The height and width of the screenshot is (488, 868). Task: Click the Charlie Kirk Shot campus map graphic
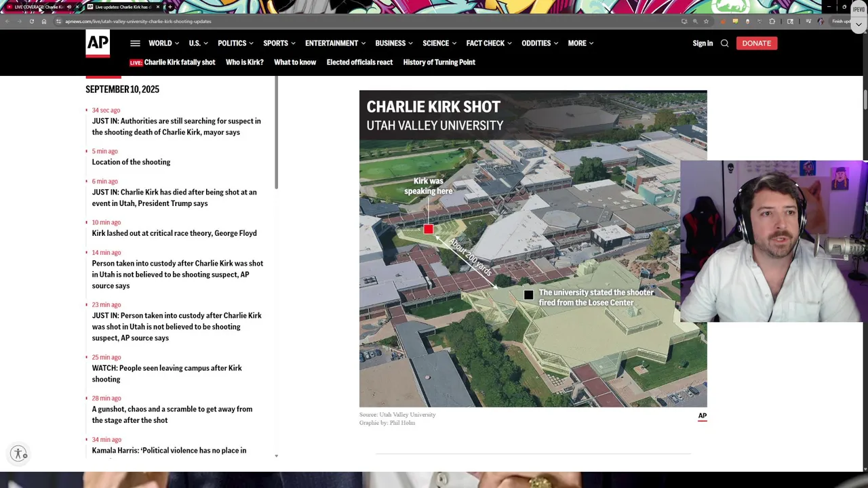tap(533, 249)
